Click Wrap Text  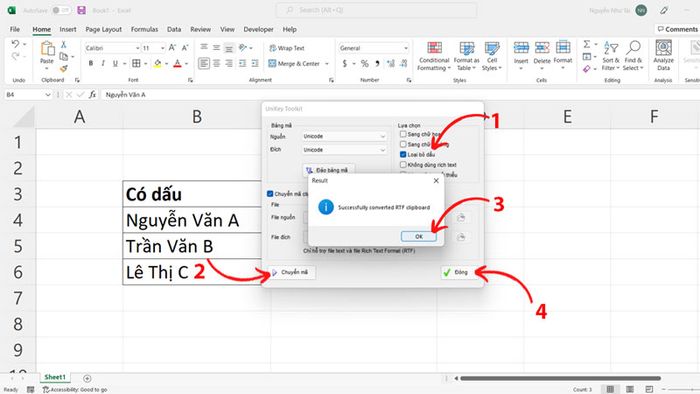(x=287, y=48)
